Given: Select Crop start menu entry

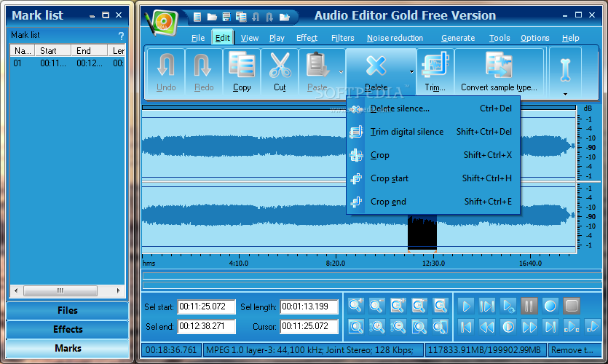Looking at the screenshot, I should point(433,178).
